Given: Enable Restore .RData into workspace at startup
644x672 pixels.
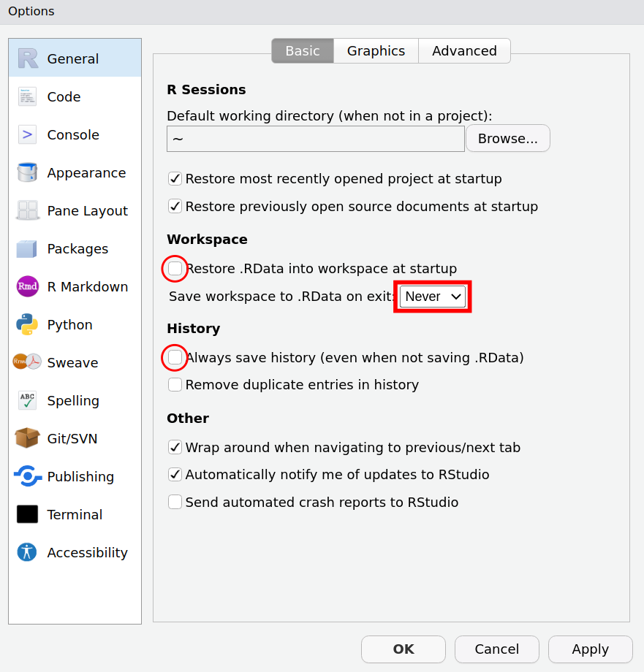Looking at the screenshot, I should [175, 269].
